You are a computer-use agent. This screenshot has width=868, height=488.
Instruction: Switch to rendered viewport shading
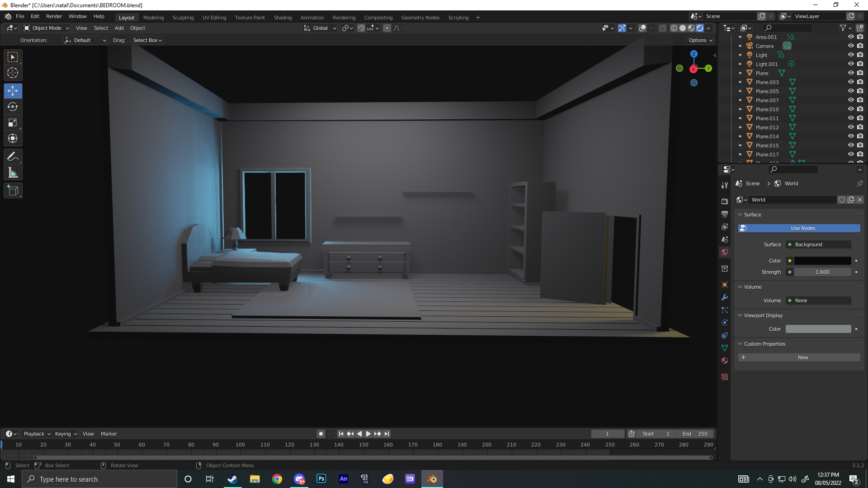[700, 28]
